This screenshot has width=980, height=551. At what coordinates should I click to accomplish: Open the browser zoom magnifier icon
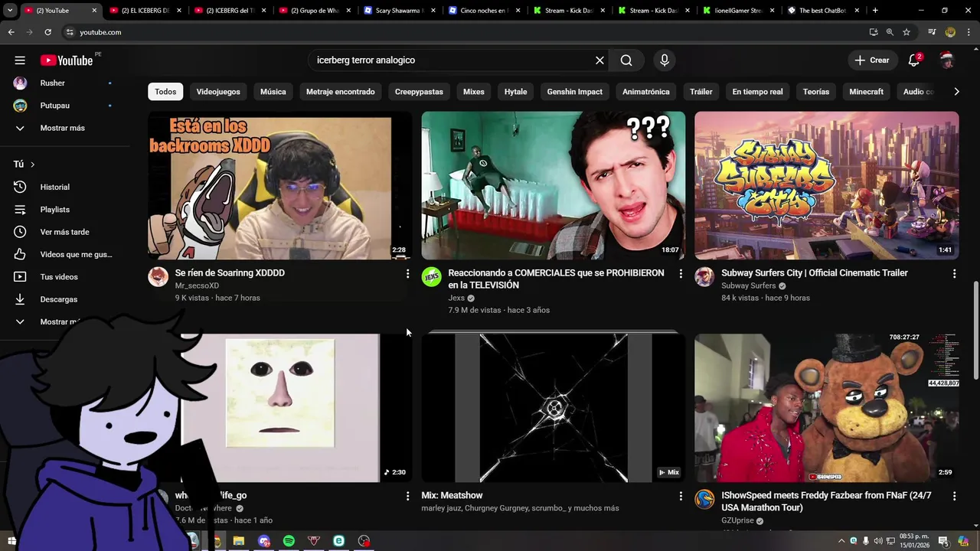(x=890, y=32)
